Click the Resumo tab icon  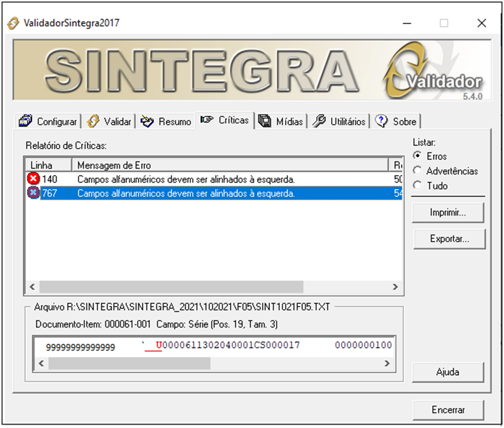(x=147, y=121)
